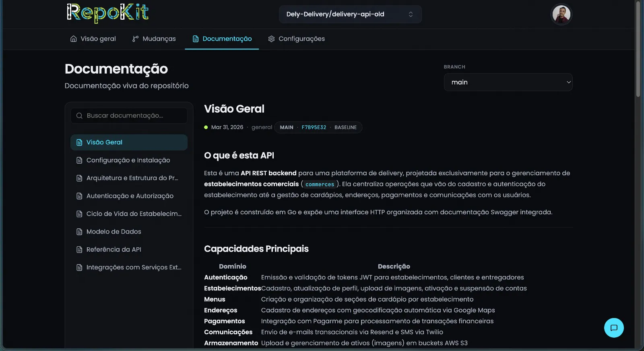Click the Endereços table row label
This screenshot has width=644, height=351.
point(221,310)
